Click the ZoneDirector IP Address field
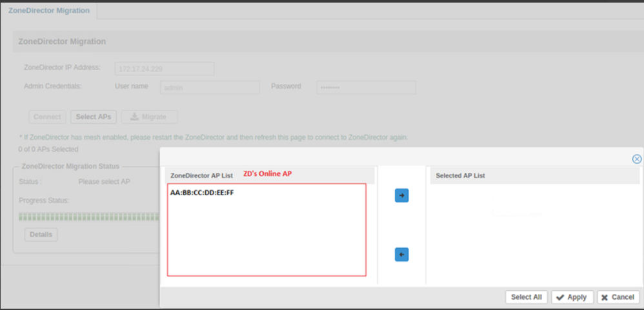The height and width of the screenshot is (310, 644). pyautogui.click(x=165, y=68)
